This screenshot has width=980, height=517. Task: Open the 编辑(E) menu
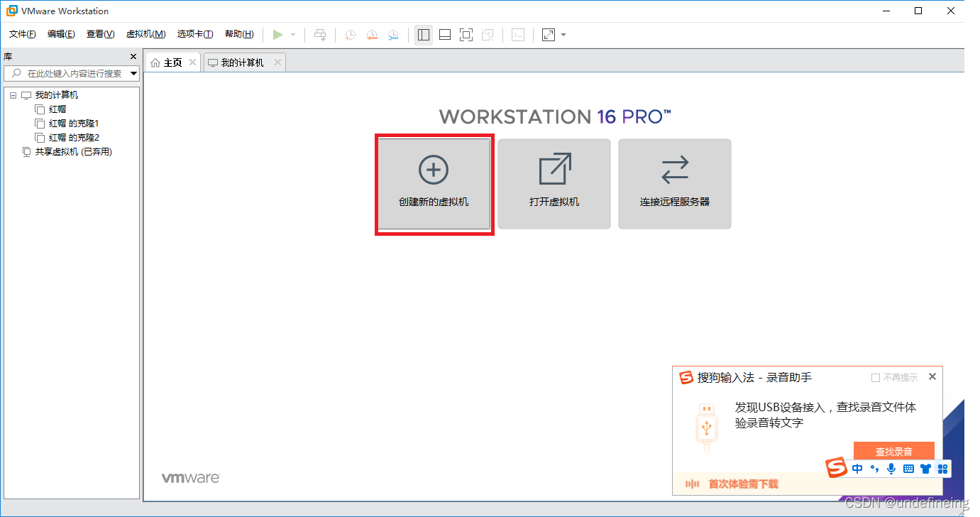(61, 34)
